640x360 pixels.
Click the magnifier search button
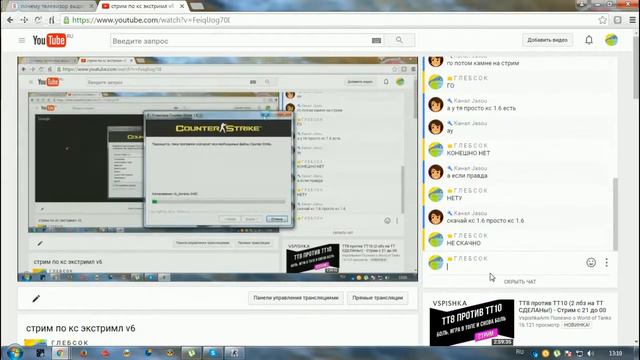399,40
